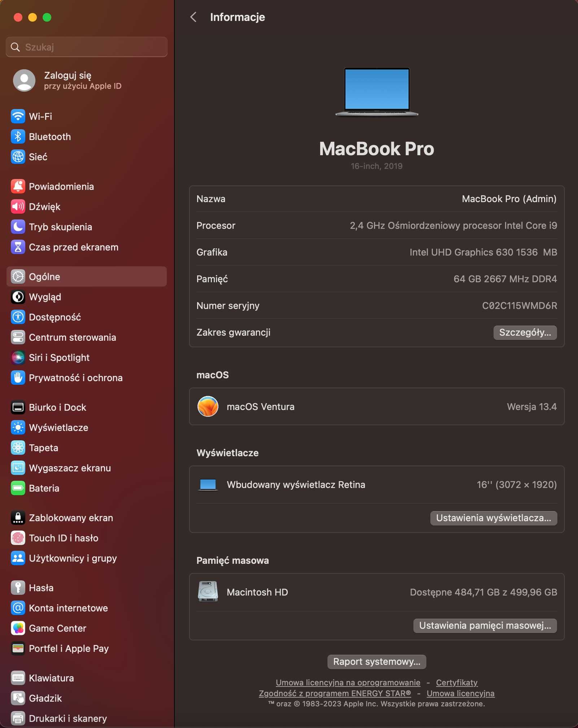Click the Portfel i Apple Pay icon

pos(18,648)
